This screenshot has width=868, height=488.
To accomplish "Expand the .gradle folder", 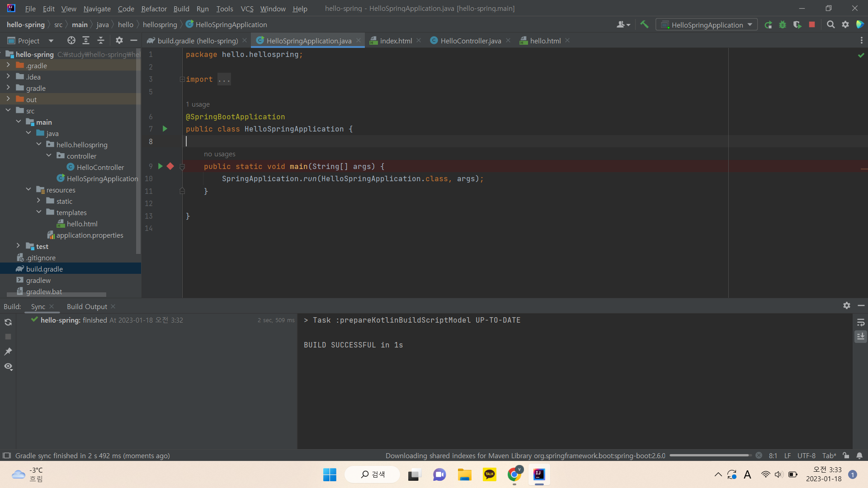I will pos(8,66).
